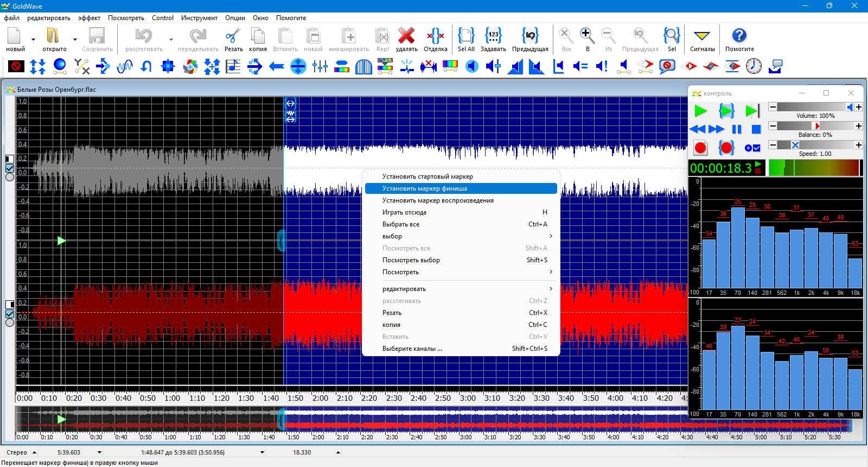
Task: Click the 'Sel' zoom-selection magnifier icon
Action: 672,36
